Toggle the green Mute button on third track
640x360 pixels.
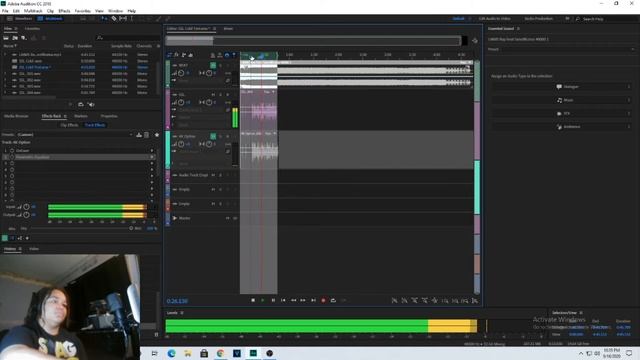(x=213, y=136)
